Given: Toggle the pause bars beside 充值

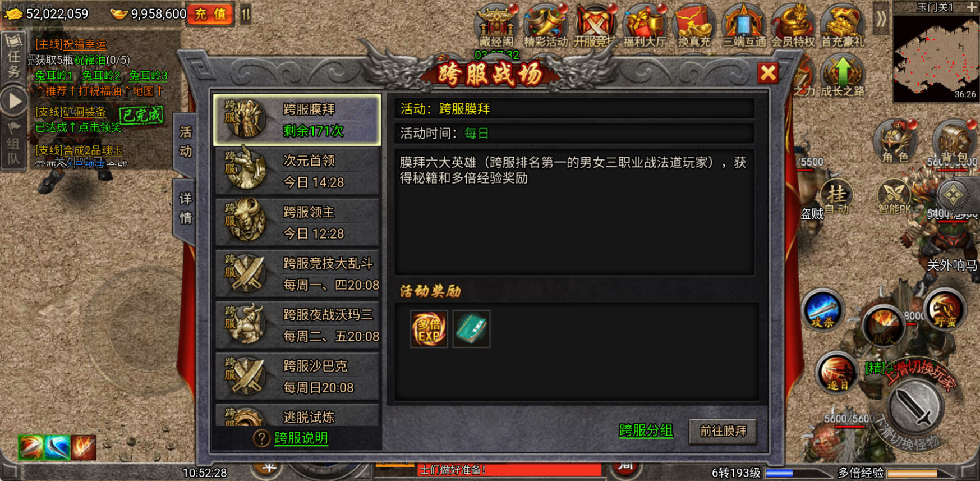Looking at the screenshot, I should click(x=246, y=14).
